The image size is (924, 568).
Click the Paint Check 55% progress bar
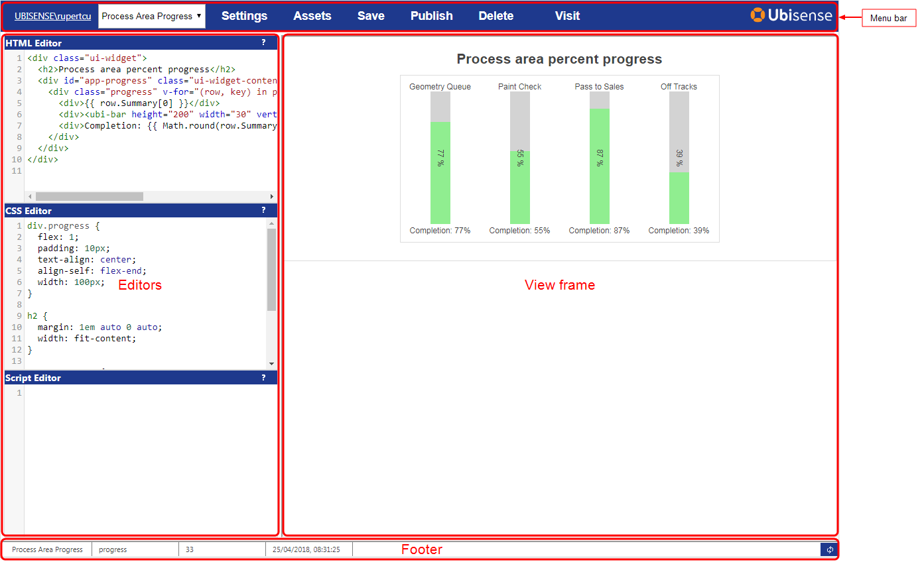pos(520,158)
